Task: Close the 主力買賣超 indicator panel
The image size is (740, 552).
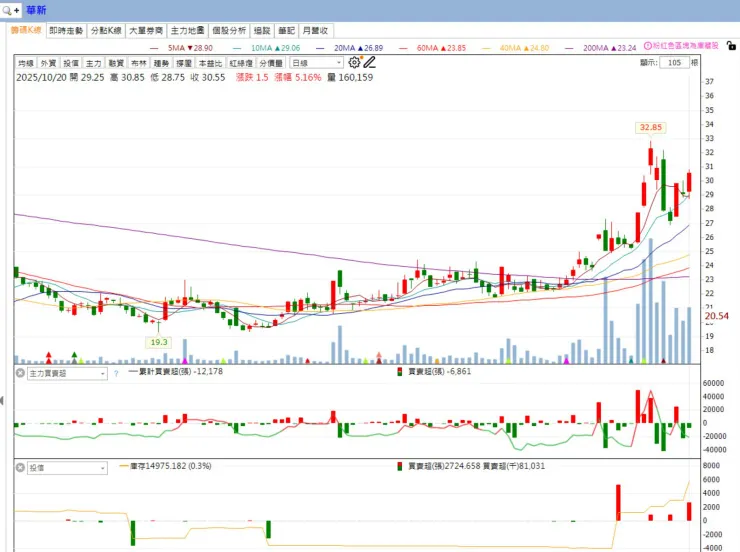Action: [20, 373]
